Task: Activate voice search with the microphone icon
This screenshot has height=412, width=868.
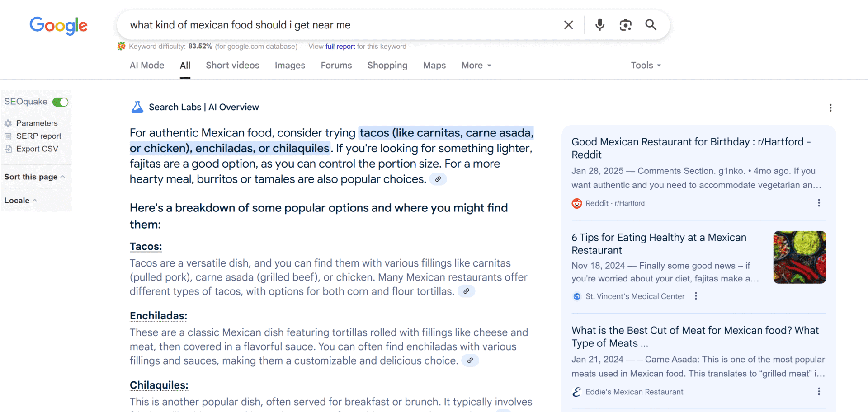Action: (600, 25)
